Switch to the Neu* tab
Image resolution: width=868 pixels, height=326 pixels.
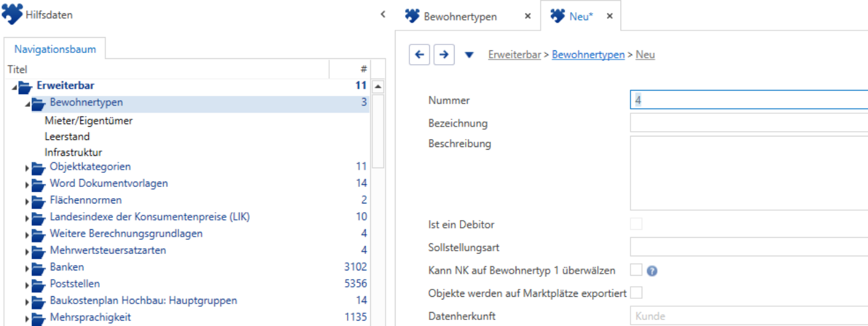coord(581,17)
